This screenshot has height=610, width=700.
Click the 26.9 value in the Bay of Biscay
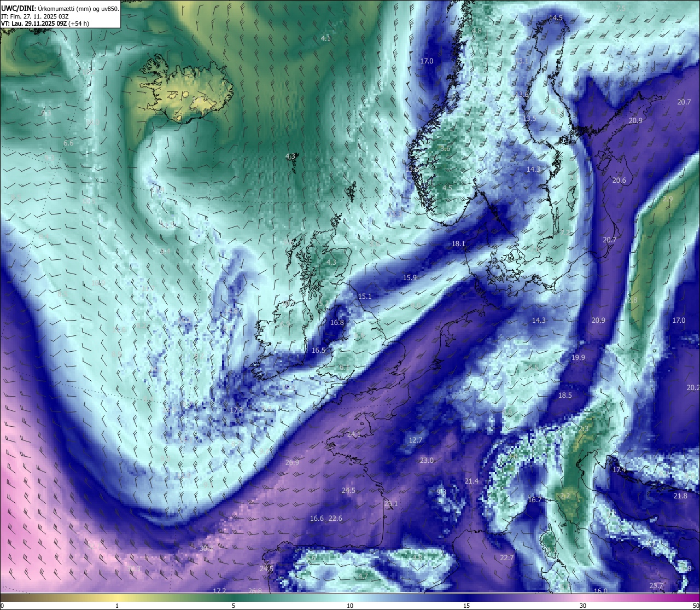pos(292,463)
